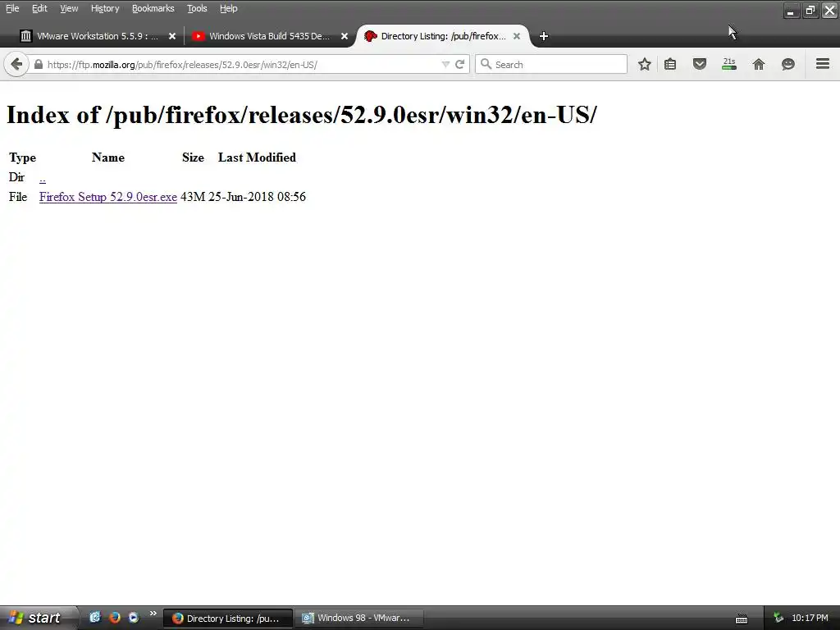
Task: Restore down the Firefox window
Action: (810, 10)
